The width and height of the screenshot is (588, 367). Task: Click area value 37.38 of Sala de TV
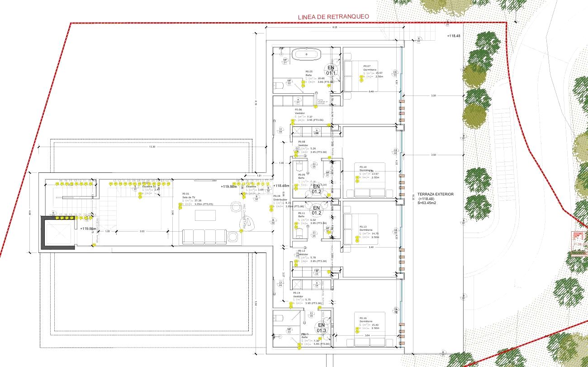pos(197,200)
